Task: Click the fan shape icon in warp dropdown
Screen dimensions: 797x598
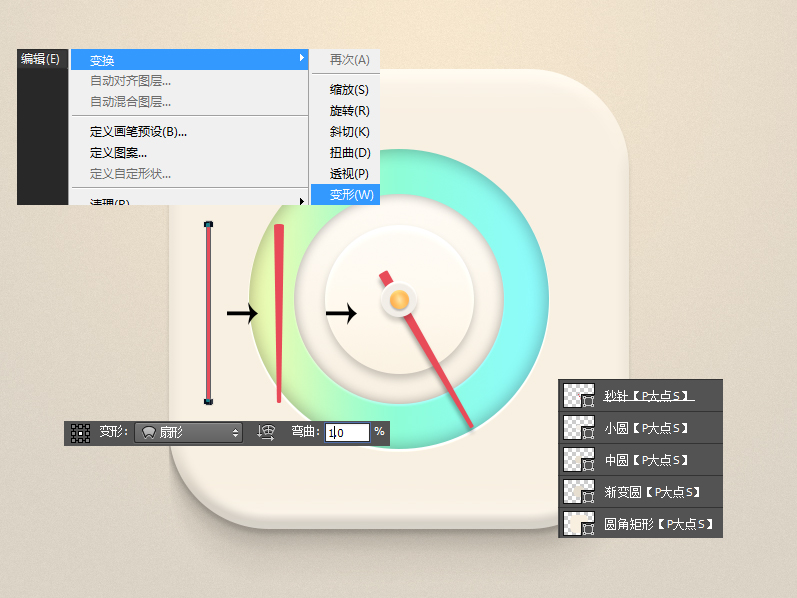Action: click(148, 433)
